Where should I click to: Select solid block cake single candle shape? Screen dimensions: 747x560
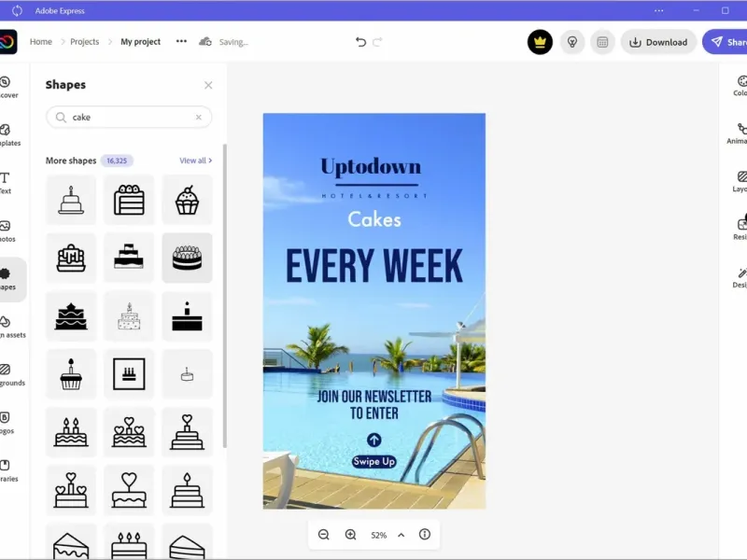188,315
